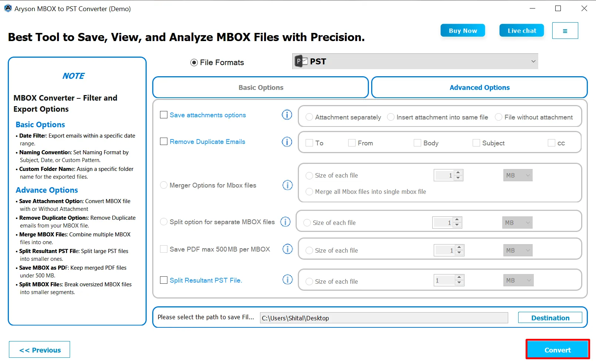Click info icon beside Save PDF max 500MB
596x364 pixels.
287,249
